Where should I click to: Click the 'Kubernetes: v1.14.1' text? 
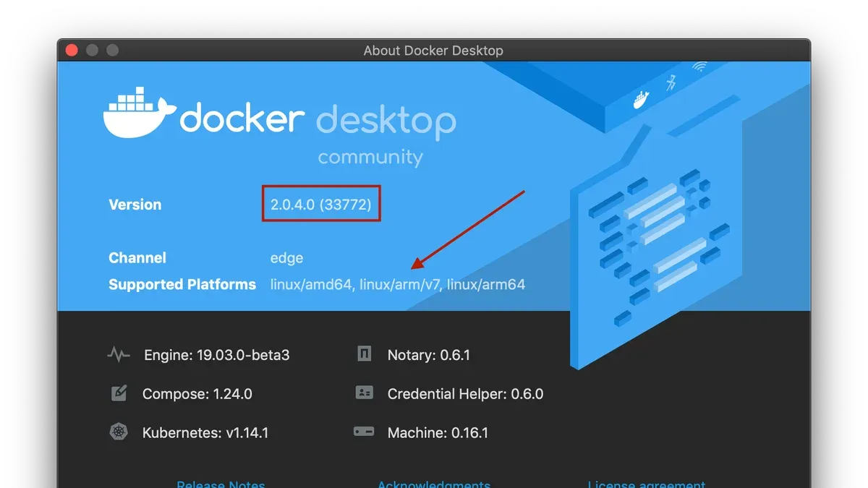tap(205, 433)
